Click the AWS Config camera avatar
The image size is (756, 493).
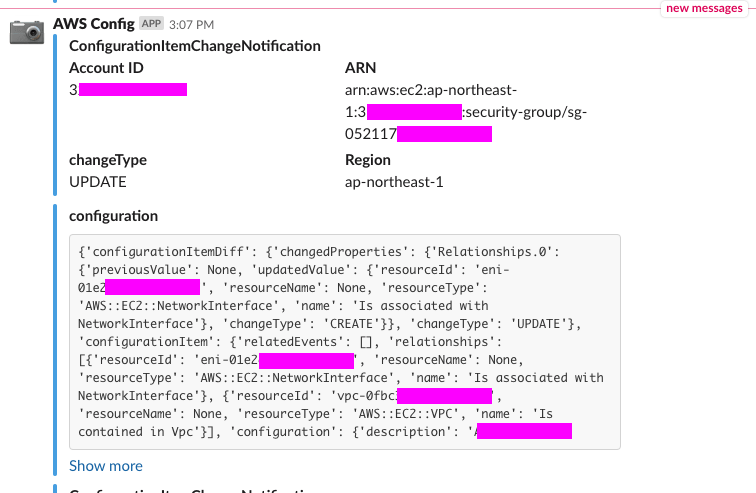[27, 31]
